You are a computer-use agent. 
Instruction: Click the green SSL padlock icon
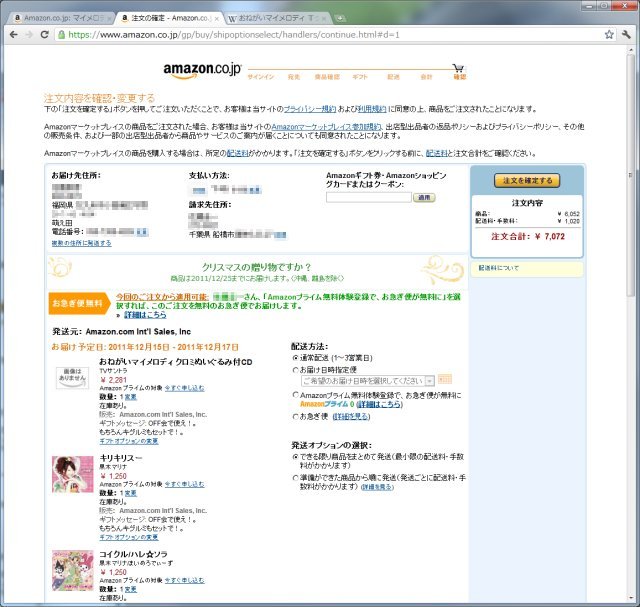point(61,35)
